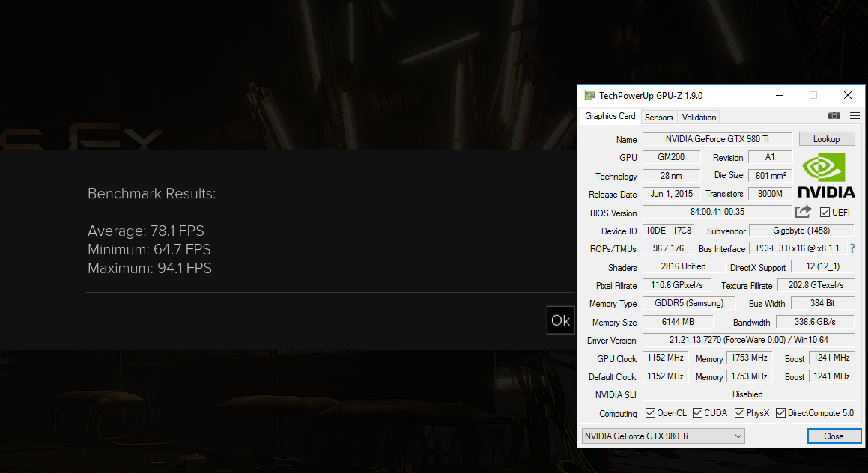Switch to the Graphics Card tab
The width and height of the screenshot is (868, 473).
(610, 116)
